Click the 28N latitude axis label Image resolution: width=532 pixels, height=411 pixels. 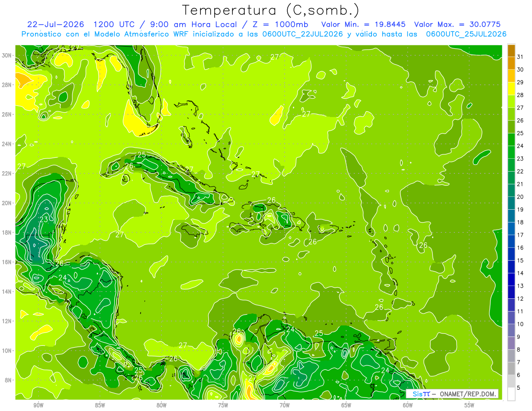(x=7, y=85)
